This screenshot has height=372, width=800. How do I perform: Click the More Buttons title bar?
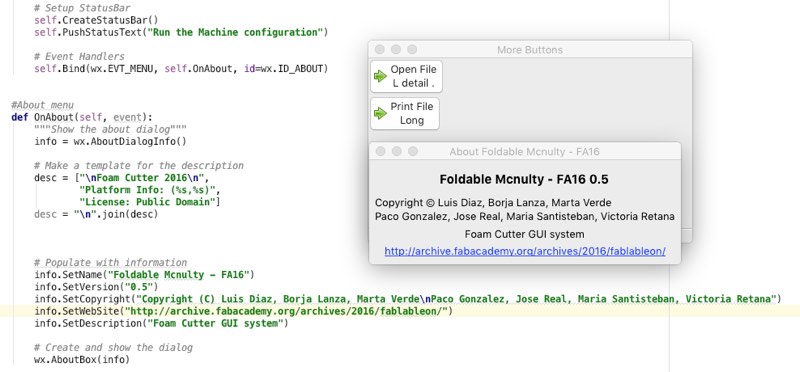tap(530, 49)
